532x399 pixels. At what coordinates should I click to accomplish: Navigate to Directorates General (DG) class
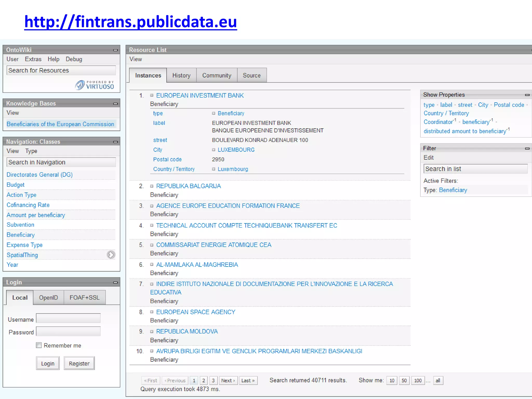tap(39, 175)
